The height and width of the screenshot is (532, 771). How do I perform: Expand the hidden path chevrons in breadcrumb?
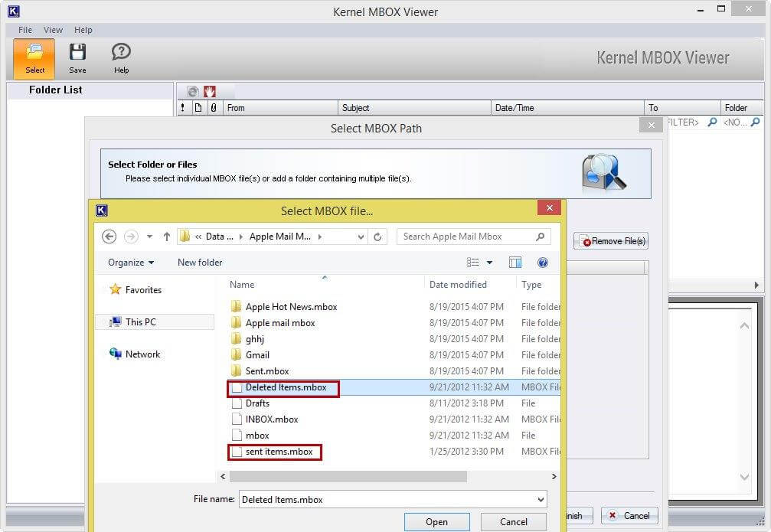pos(198,237)
